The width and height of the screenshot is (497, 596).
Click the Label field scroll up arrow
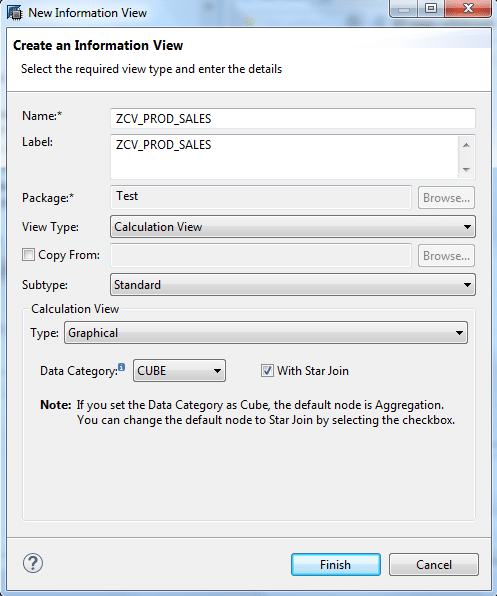click(x=466, y=145)
